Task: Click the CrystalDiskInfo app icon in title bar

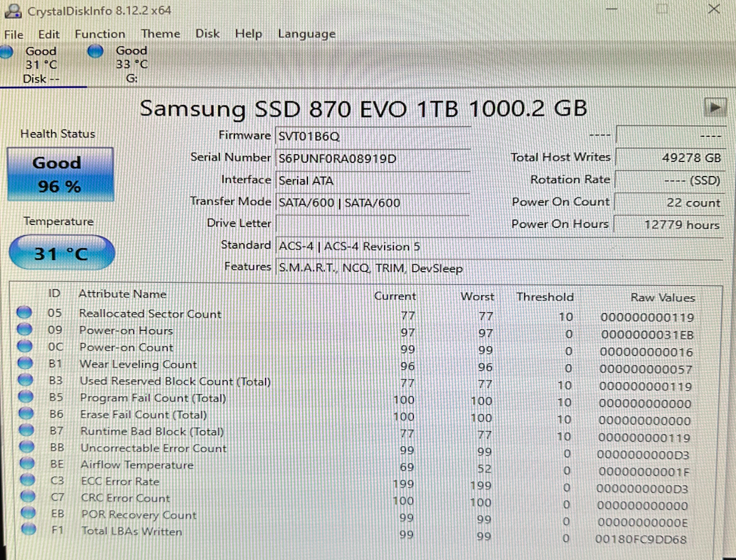Action: pyautogui.click(x=13, y=10)
